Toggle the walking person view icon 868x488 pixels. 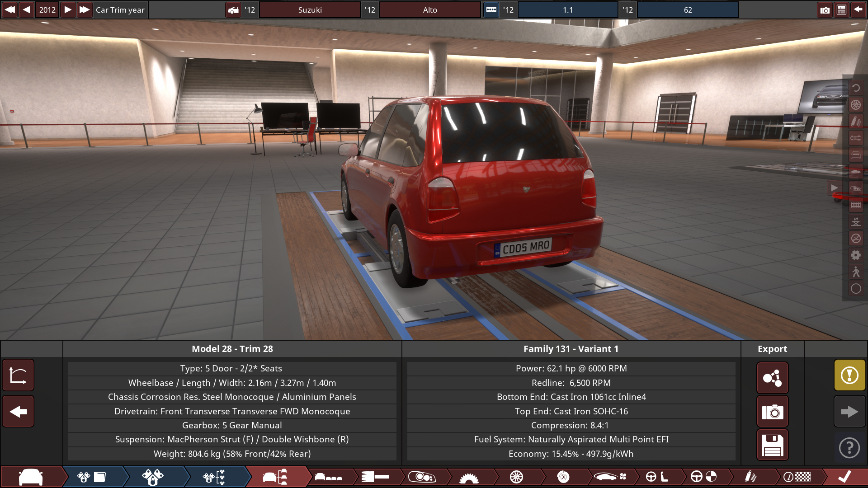tap(856, 272)
